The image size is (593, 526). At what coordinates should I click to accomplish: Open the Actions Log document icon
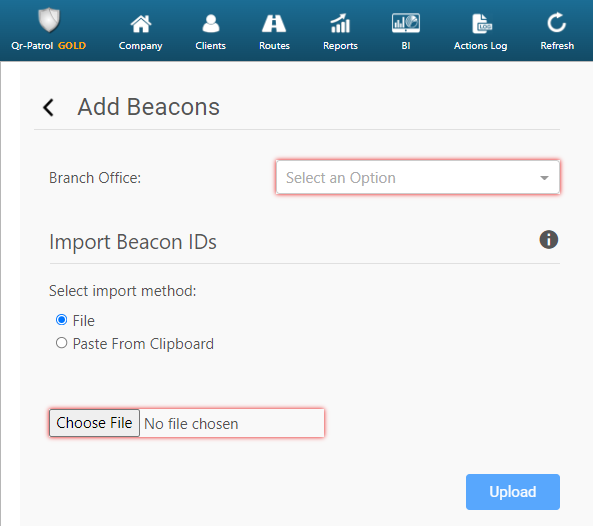pyautogui.click(x=482, y=23)
